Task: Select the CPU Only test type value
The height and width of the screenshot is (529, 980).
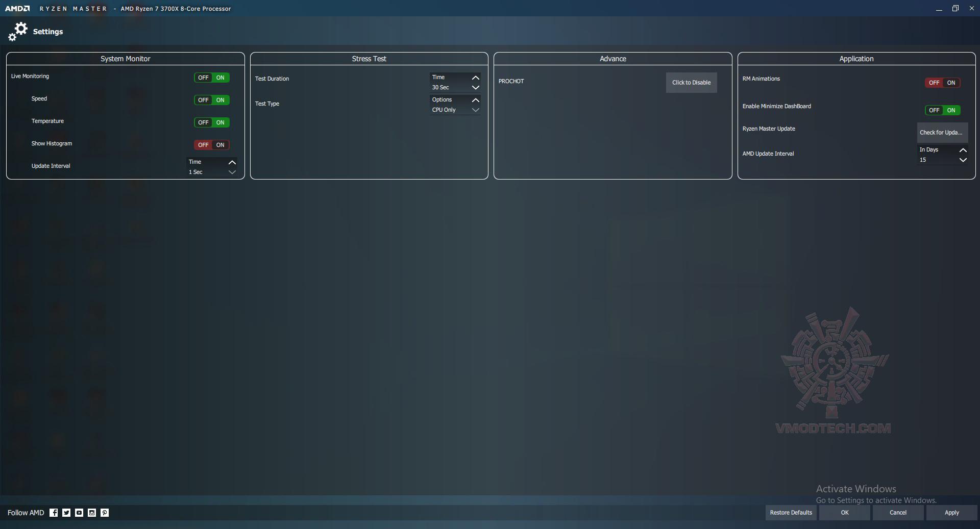Action: pyautogui.click(x=444, y=110)
